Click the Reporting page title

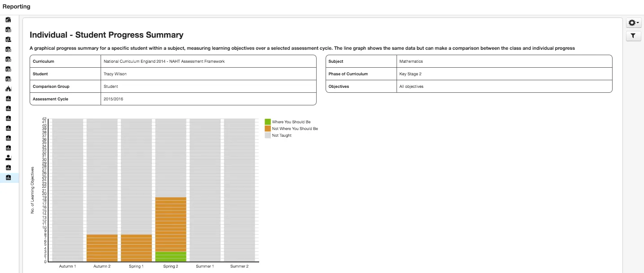tap(17, 7)
